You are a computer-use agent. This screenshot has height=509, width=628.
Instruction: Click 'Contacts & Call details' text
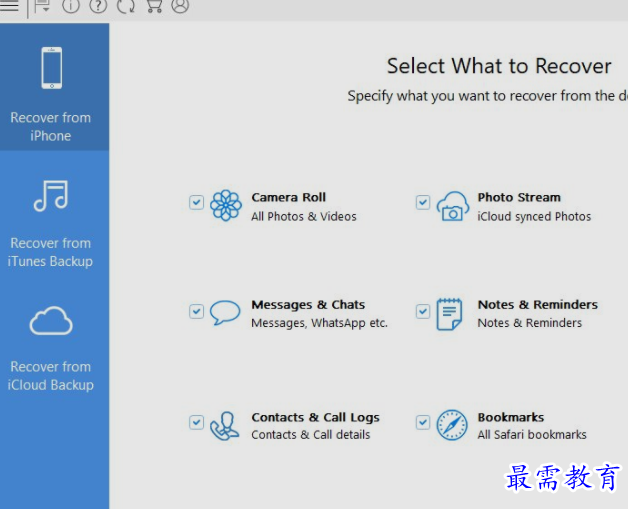pos(310,435)
